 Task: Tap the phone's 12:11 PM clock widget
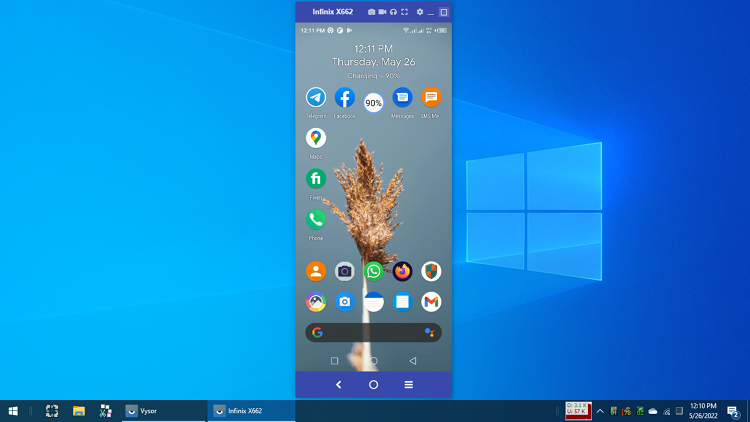[374, 49]
